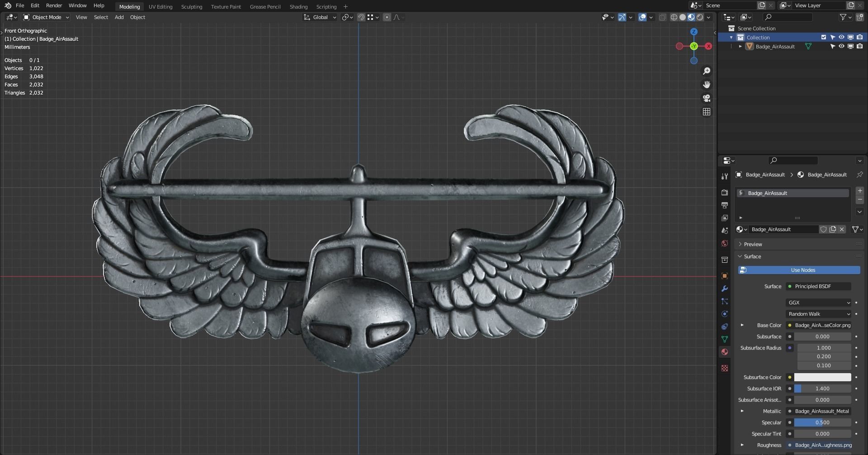Image resolution: width=868 pixels, height=455 pixels.
Task: Open the Tool properties tab
Action: (725, 176)
